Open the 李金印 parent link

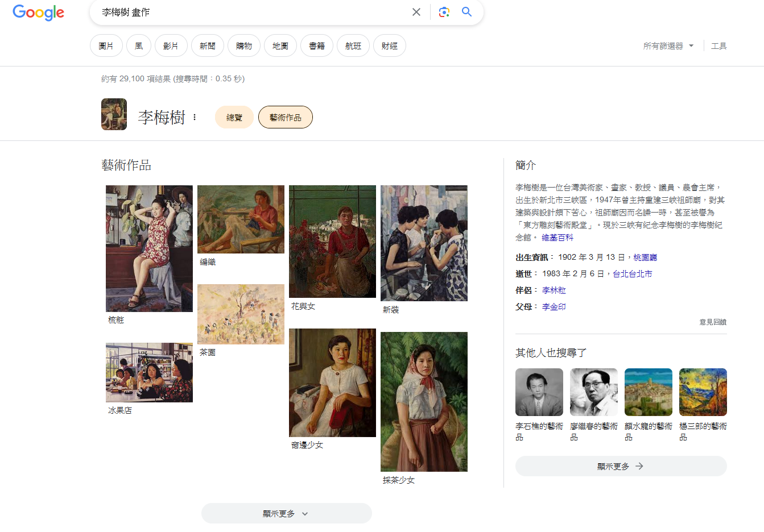click(554, 307)
